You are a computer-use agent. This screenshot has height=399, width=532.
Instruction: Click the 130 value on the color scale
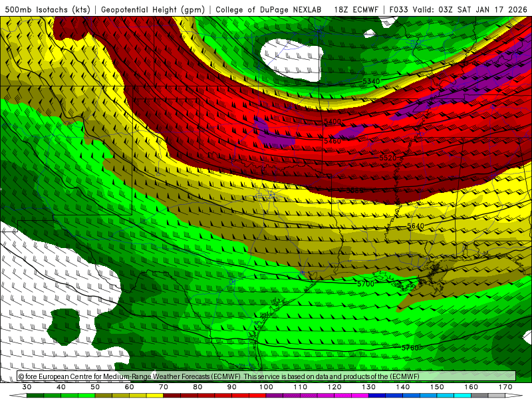369,387
